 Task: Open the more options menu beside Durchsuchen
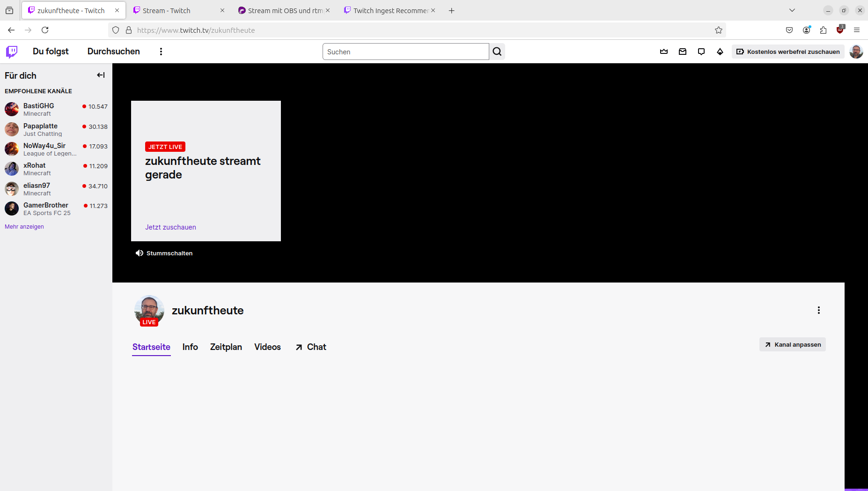coord(161,52)
